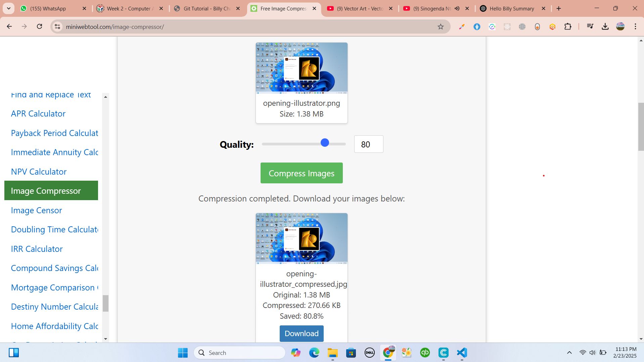This screenshot has height=362, width=644.
Task: Open Doubling Time Calculator link
Action: pyautogui.click(x=54, y=229)
